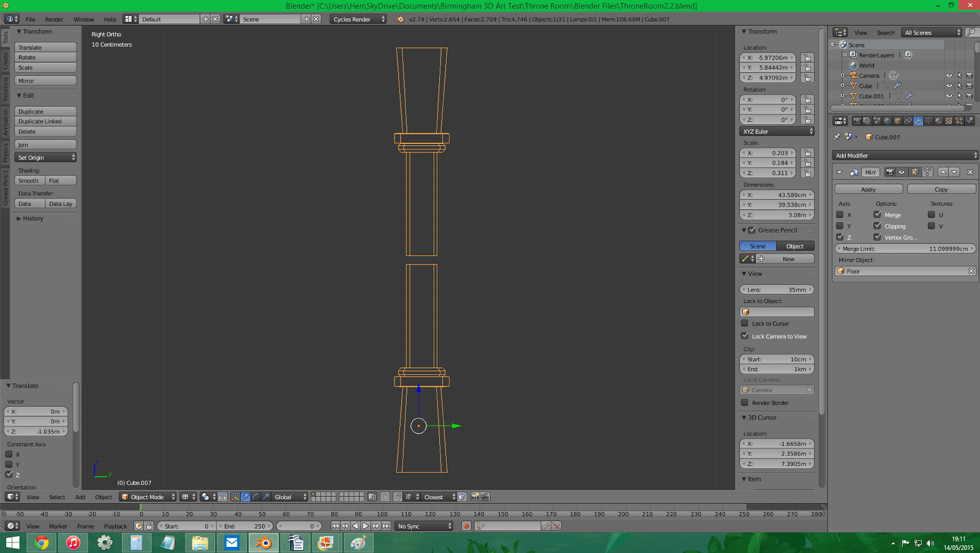Open the Mail app from the taskbar
Viewport: 980px width, 553px height.
click(232, 543)
